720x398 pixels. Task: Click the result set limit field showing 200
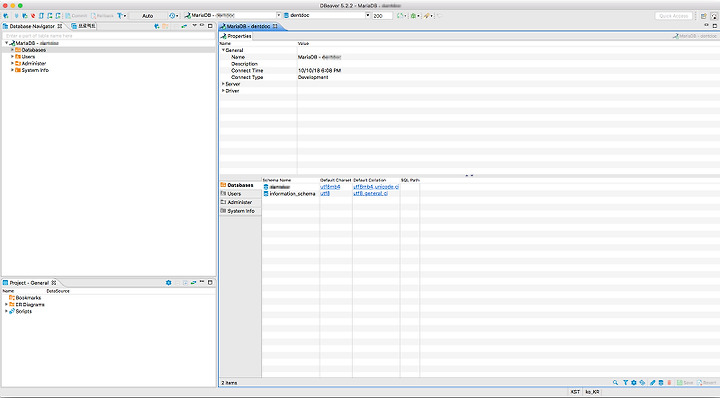tap(382, 16)
